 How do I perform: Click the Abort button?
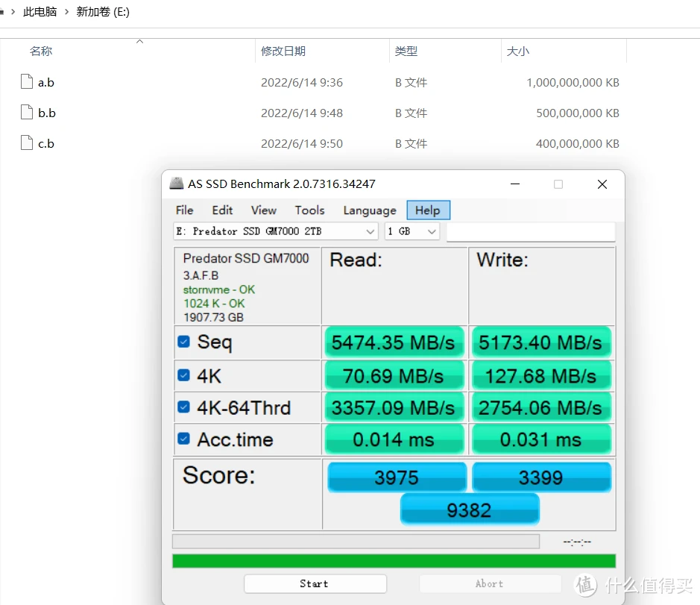[489, 583]
